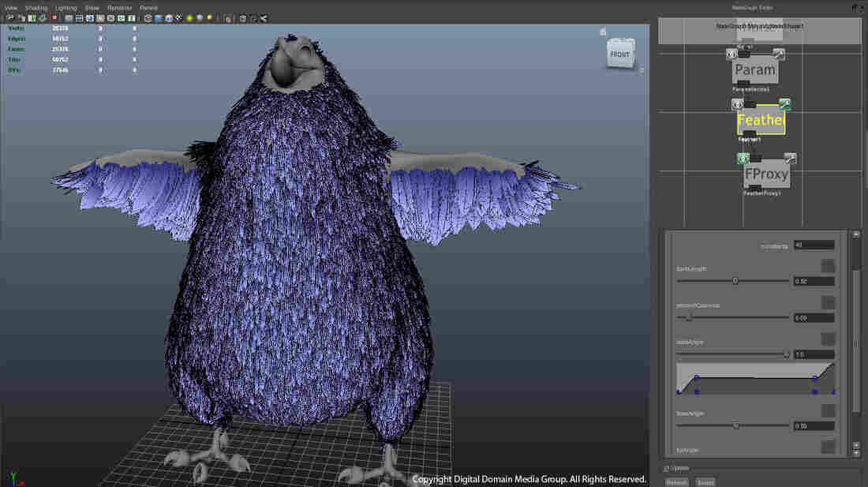Click the X-ray active components icon

point(253,18)
